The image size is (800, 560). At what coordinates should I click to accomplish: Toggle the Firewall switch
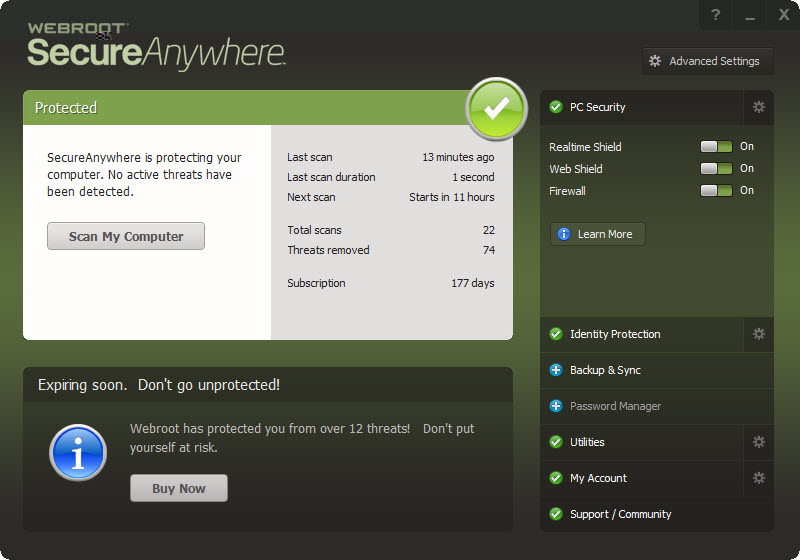[x=716, y=191]
